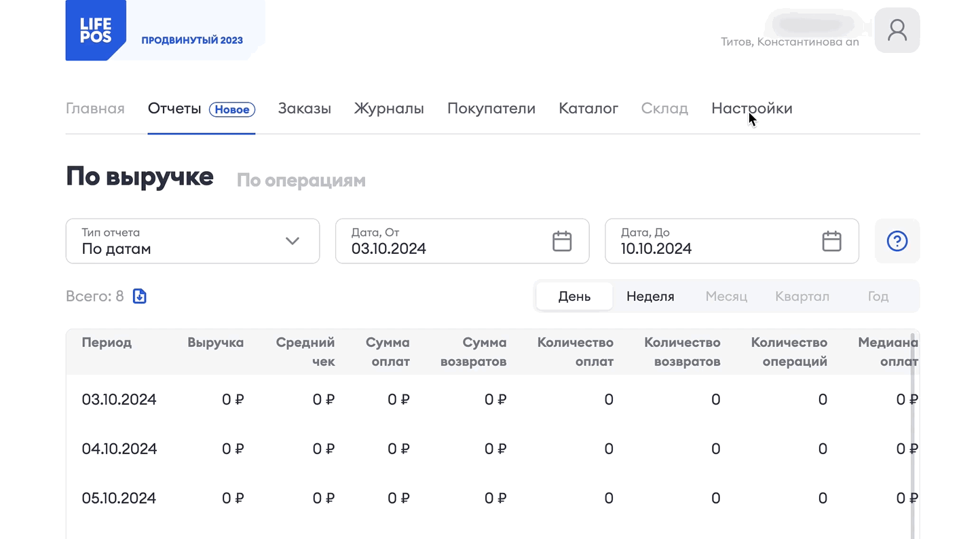Screen dimensions: 980x539
Task: Open calendar for Дата, От field
Action: pos(562,241)
